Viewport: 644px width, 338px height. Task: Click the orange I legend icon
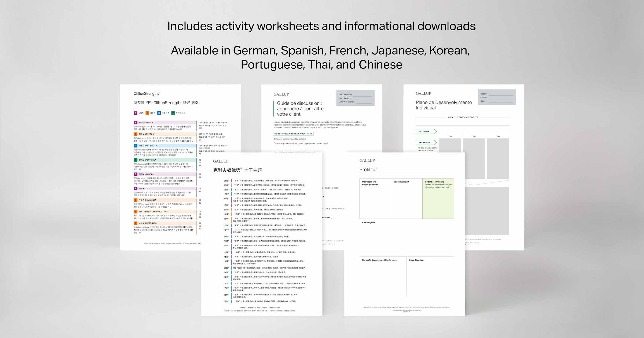pos(147,113)
